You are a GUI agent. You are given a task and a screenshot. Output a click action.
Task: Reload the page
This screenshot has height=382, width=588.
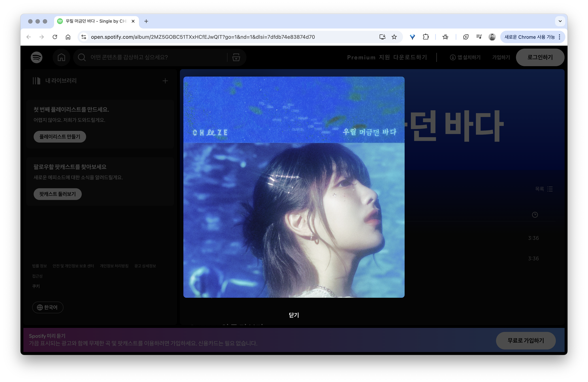point(55,37)
